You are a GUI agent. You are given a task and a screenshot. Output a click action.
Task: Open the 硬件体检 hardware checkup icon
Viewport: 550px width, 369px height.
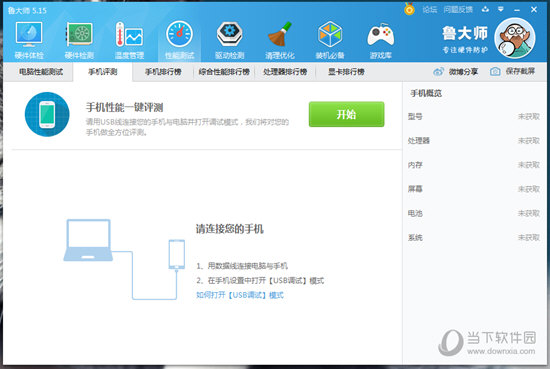coord(29,40)
